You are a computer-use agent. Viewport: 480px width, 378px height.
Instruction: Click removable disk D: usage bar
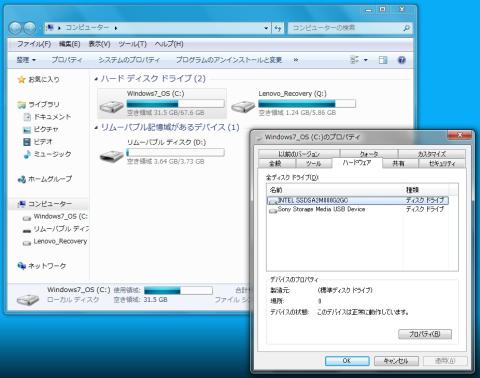(x=175, y=153)
